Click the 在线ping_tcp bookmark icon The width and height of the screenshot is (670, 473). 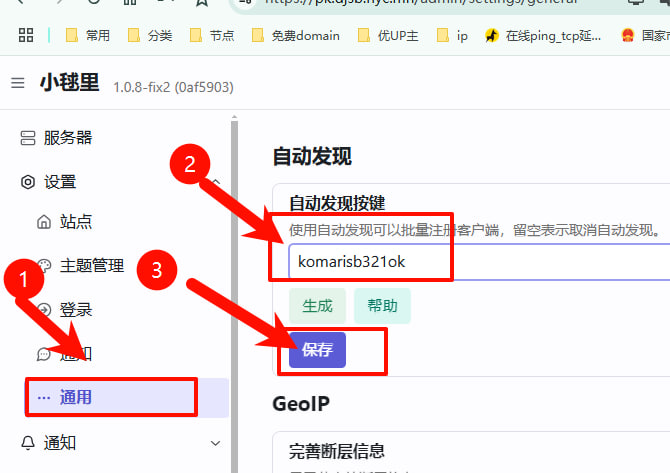tap(491, 35)
